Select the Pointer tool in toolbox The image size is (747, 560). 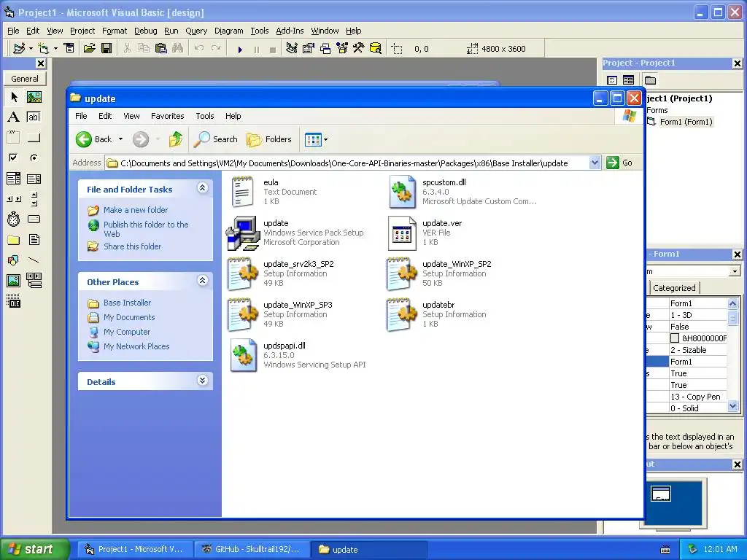pos(14,97)
